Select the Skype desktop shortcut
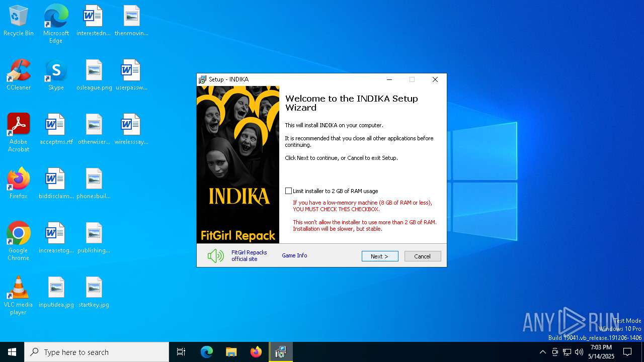The height and width of the screenshot is (362, 644). point(56,75)
